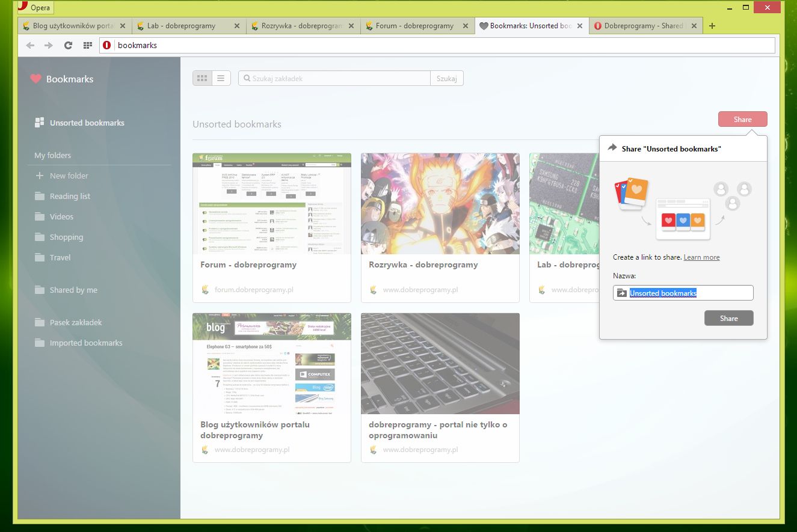Close the Blog użytkowników tab

[x=123, y=26]
